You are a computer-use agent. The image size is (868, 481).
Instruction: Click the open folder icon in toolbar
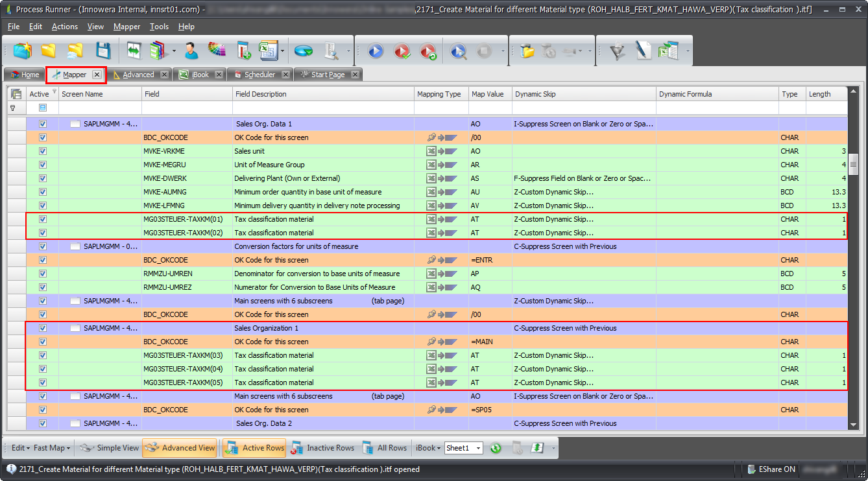pyautogui.click(x=48, y=51)
